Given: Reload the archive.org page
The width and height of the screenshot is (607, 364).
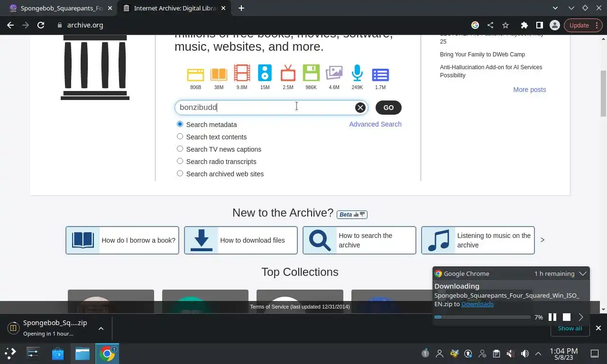Looking at the screenshot, I should [41, 25].
